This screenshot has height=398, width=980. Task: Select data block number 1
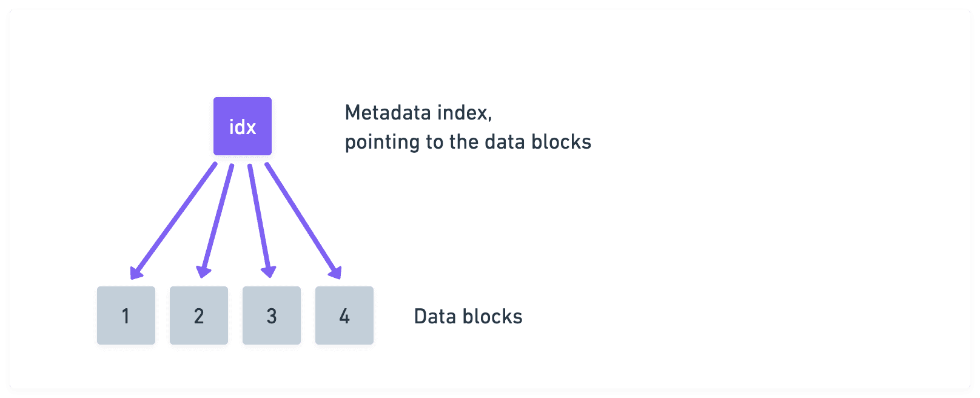pyautogui.click(x=126, y=315)
